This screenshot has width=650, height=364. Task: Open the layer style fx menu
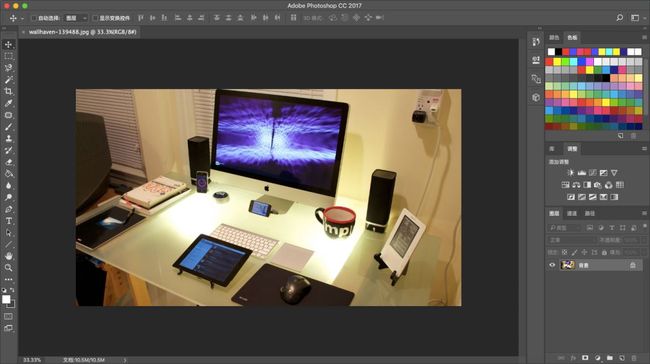(x=573, y=357)
